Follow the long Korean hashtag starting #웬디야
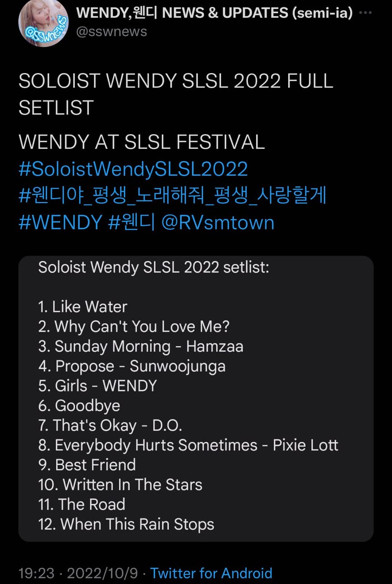The image size is (392, 584). [173, 196]
